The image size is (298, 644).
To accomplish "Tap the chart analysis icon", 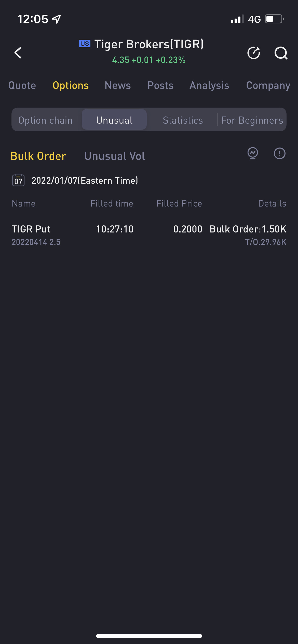I will [x=253, y=153].
